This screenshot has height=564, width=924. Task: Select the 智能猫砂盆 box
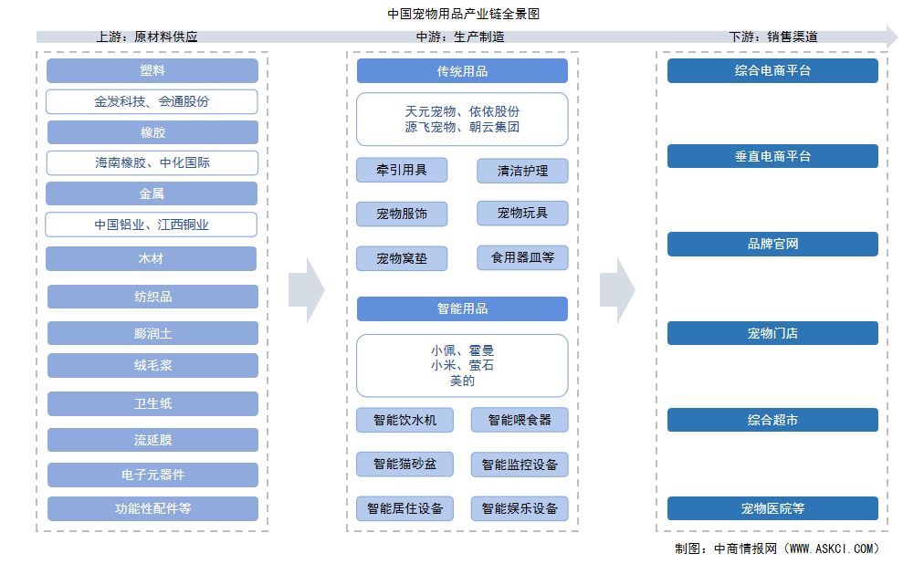pyautogui.click(x=404, y=464)
